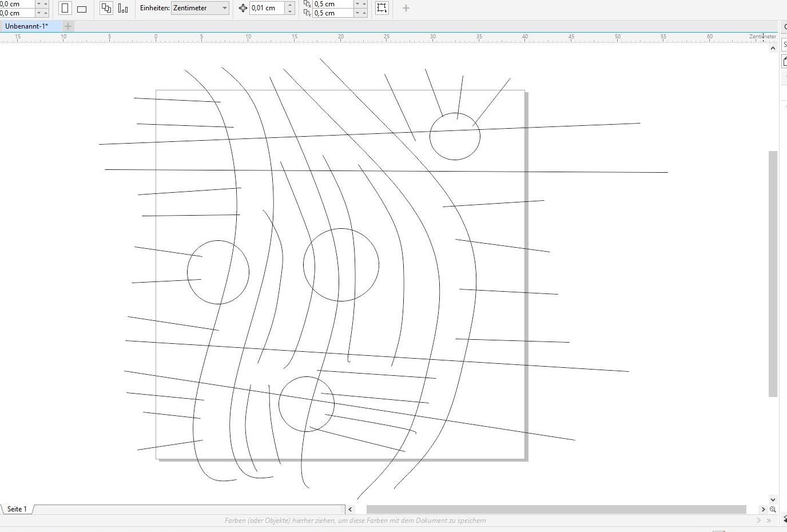Open a new document tab with plus
Viewport: 787px width, 532px height.
click(68, 26)
